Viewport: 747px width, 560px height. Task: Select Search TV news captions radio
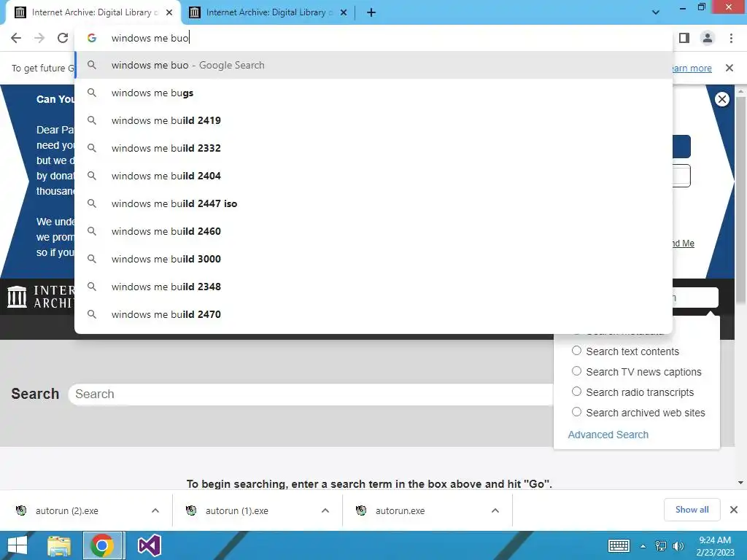coord(576,371)
